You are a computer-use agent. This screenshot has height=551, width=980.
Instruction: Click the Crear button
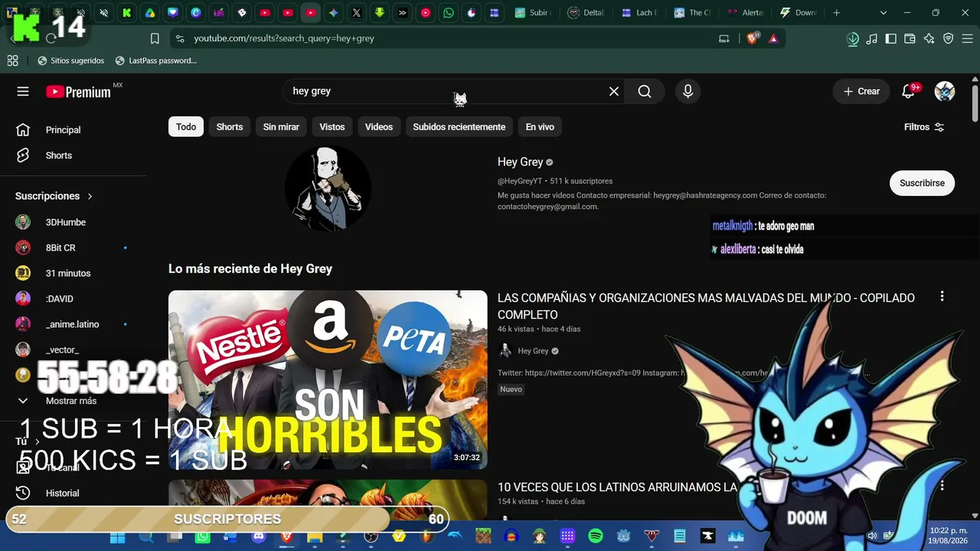click(x=861, y=92)
